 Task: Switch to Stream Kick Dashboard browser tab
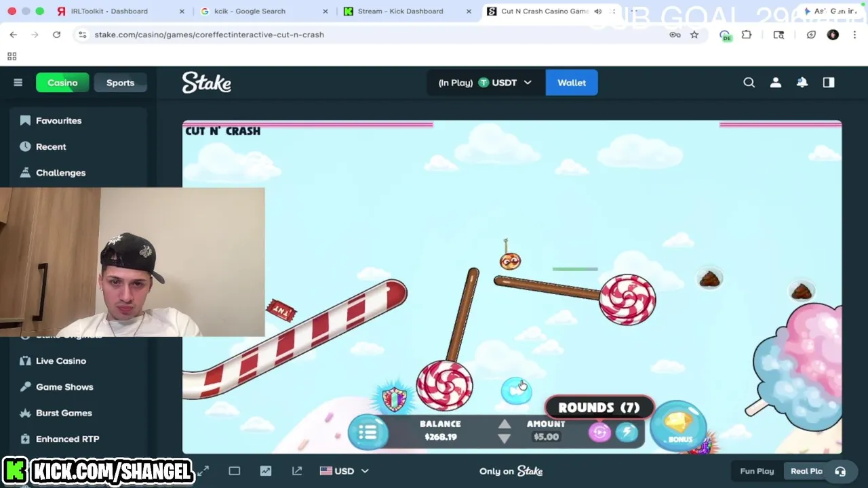pyautogui.click(x=407, y=11)
